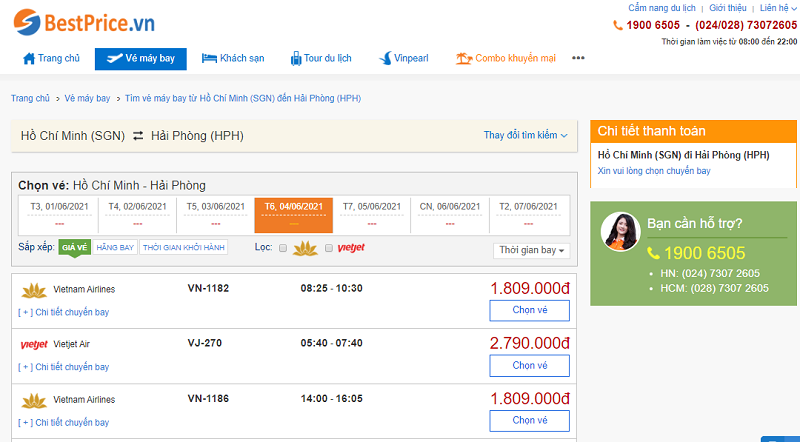Screen dimensions: 800x442
Task: Sort by THỜI GIAN KHỞI HÀNH
Action: [x=184, y=248]
